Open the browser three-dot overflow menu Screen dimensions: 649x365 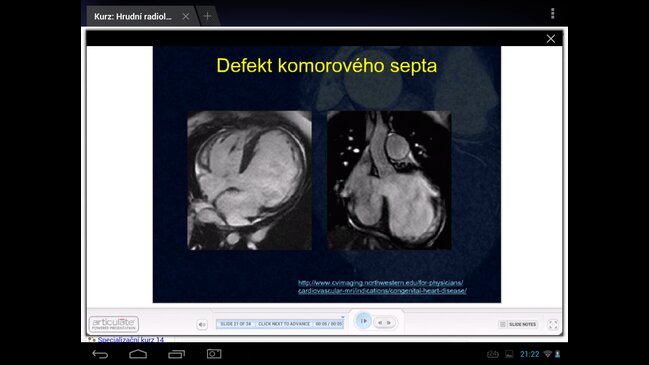[x=553, y=14]
